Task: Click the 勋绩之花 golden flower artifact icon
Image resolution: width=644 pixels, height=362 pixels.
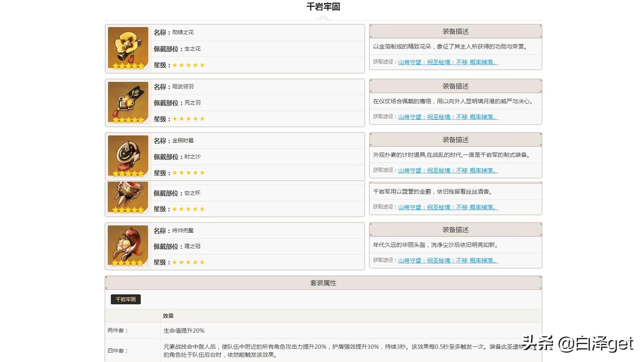Action: pos(128,48)
